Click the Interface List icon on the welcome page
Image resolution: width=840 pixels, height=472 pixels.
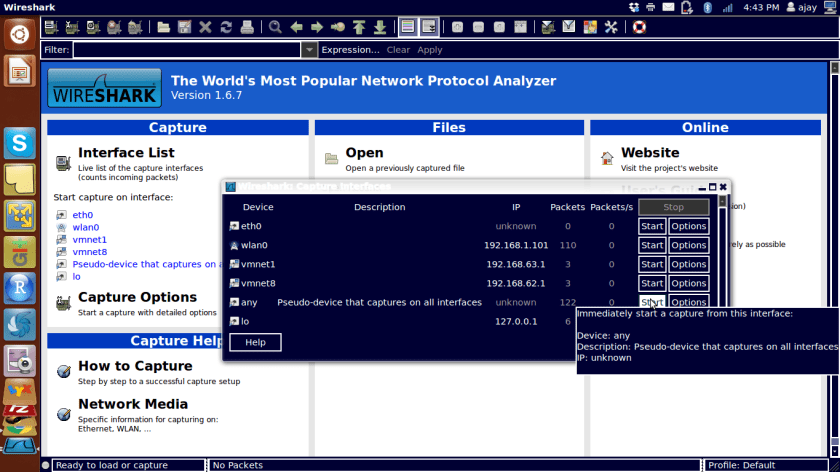pyautogui.click(x=62, y=160)
